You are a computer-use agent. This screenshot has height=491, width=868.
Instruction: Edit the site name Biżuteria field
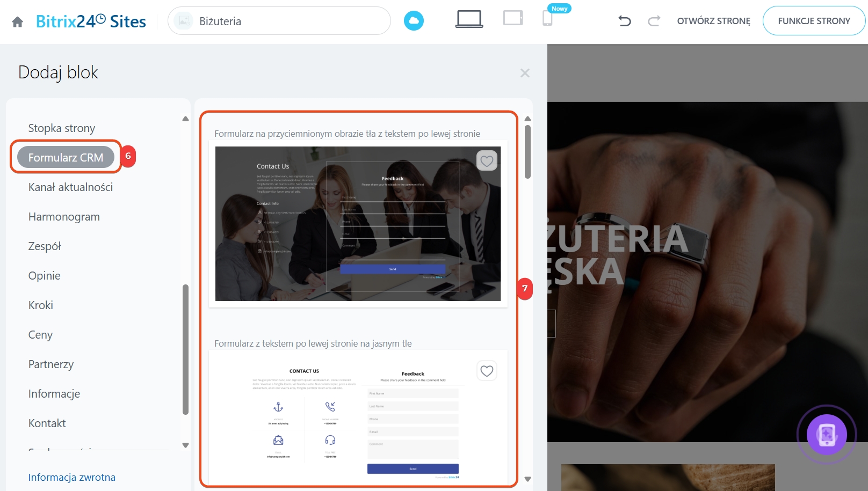click(279, 21)
